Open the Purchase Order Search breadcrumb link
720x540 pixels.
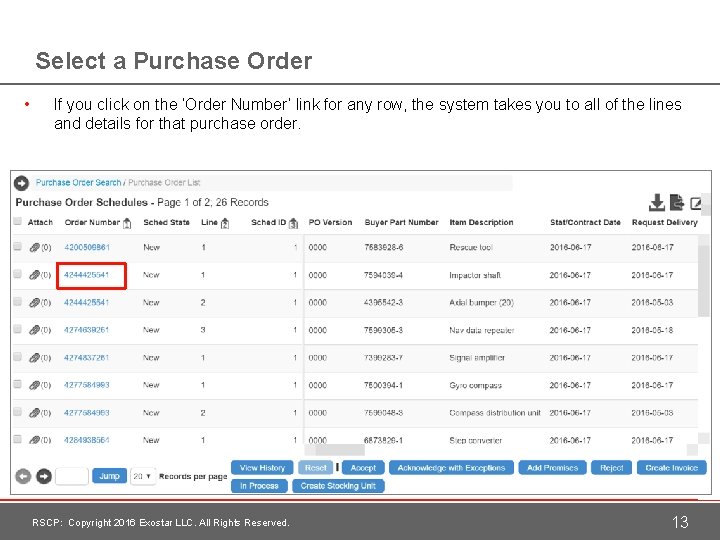[78, 183]
